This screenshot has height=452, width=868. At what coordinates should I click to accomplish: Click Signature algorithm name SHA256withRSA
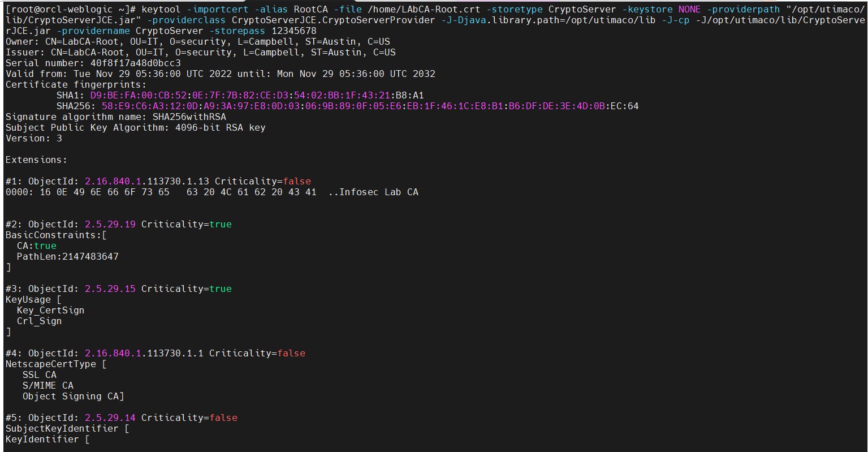(x=116, y=117)
